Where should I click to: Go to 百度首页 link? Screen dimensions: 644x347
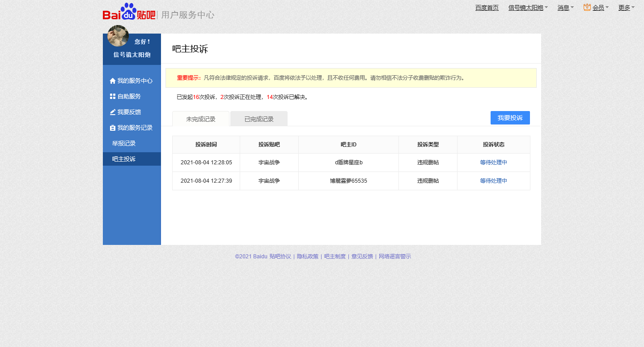click(487, 8)
